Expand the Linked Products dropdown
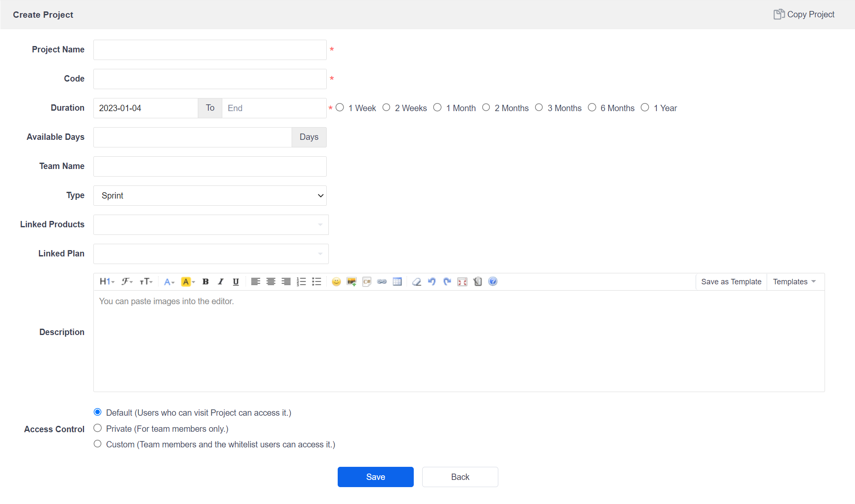 [210, 225]
